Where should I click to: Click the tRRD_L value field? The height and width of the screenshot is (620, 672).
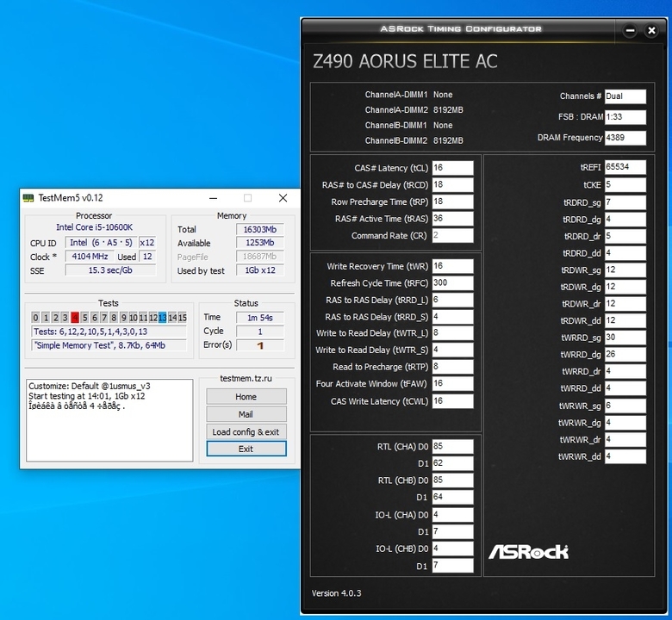coord(452,300)
